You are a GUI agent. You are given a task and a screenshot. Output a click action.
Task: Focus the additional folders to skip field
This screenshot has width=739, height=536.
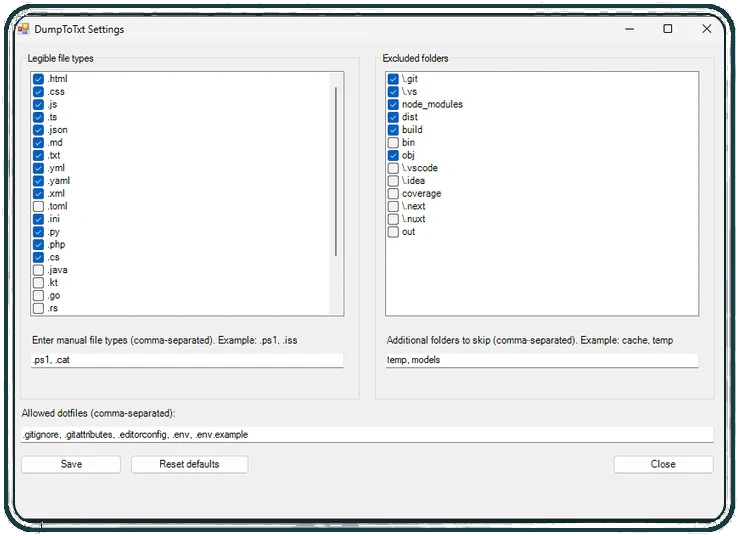click(x=542, y=360)
